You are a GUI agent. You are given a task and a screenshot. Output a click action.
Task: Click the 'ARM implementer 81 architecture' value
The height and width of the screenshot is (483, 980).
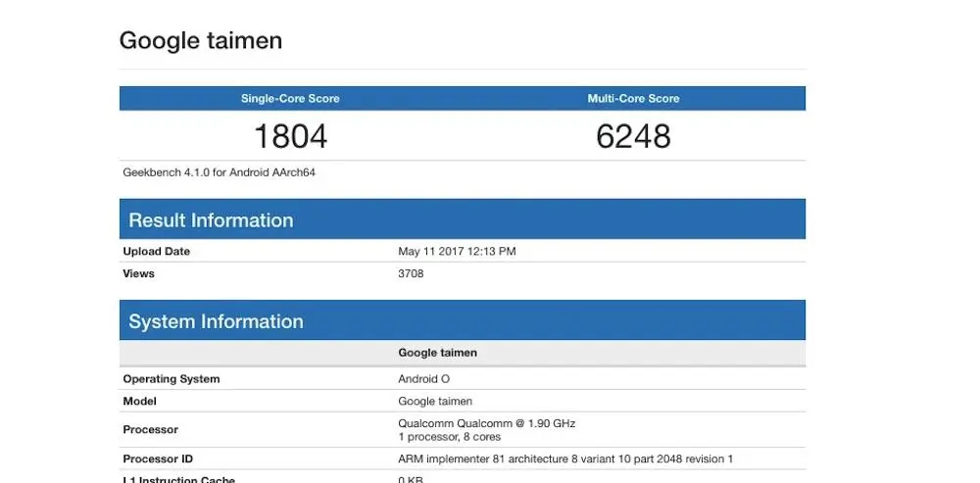(x=565, y=459)
